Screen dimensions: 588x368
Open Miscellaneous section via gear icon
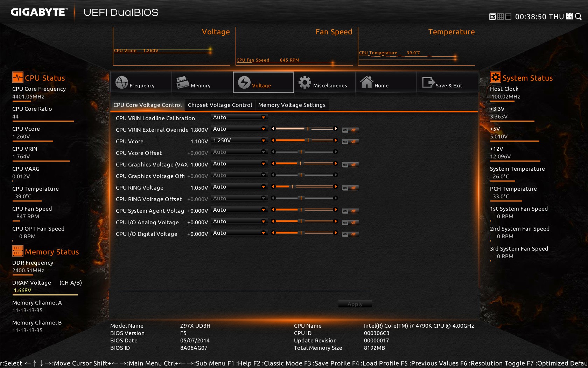[304, 82]
